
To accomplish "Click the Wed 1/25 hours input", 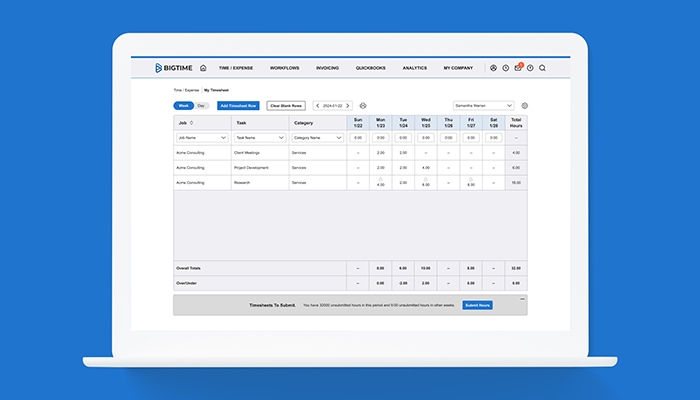I will coord(426,138).
